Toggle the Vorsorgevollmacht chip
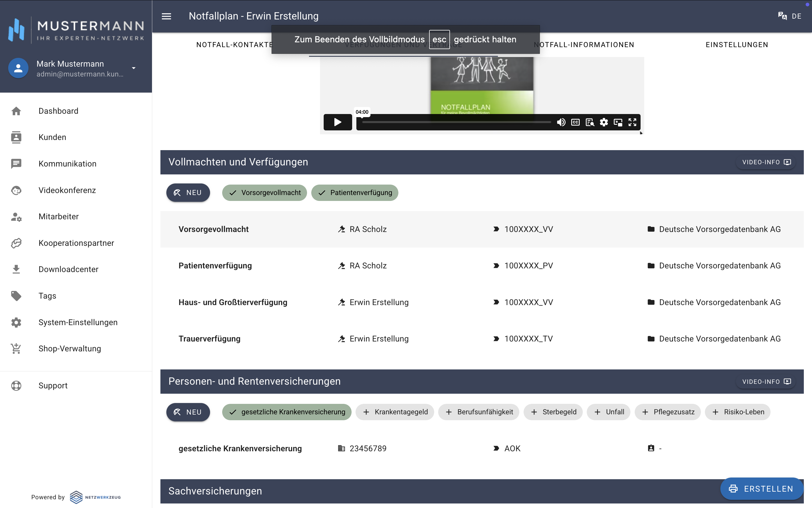This screenshot has width=812, height=508. click(264, 193)
